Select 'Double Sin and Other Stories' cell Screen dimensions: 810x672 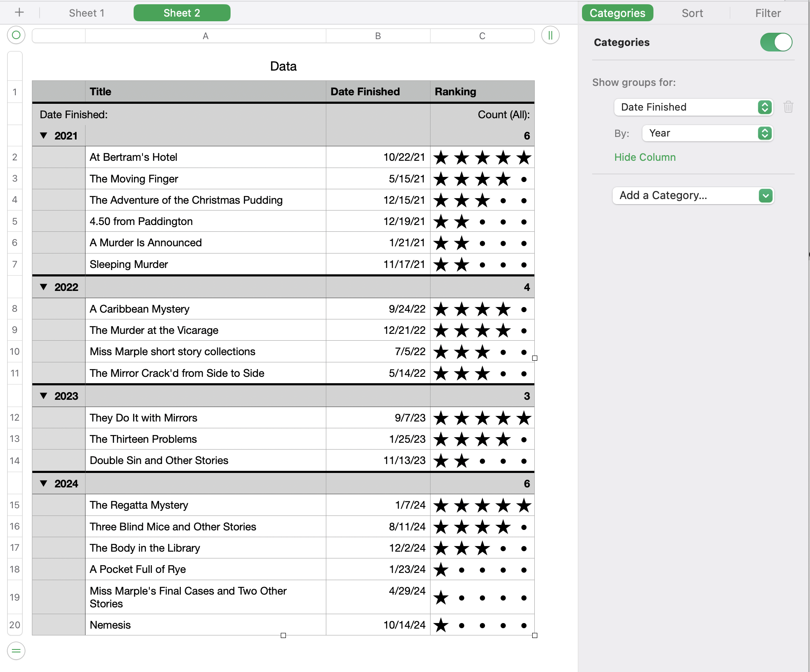205,460
